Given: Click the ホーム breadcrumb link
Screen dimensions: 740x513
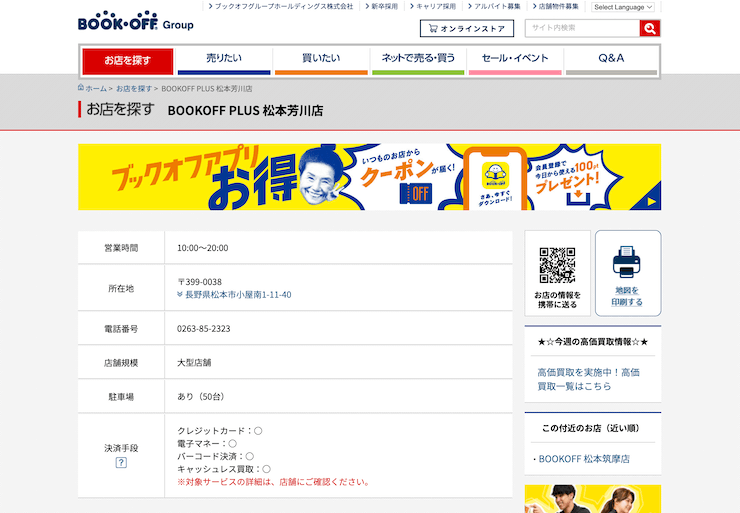Looking at the screenshot, I should pyautogui.click(x=96, y=89).
